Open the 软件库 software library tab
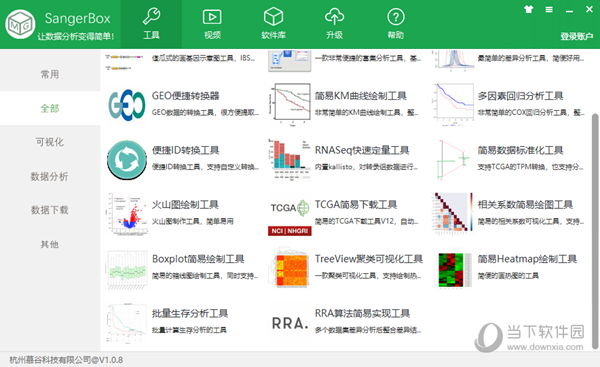Image resolution: width=600 pixels, height=367 pixels. click(273, 24)
